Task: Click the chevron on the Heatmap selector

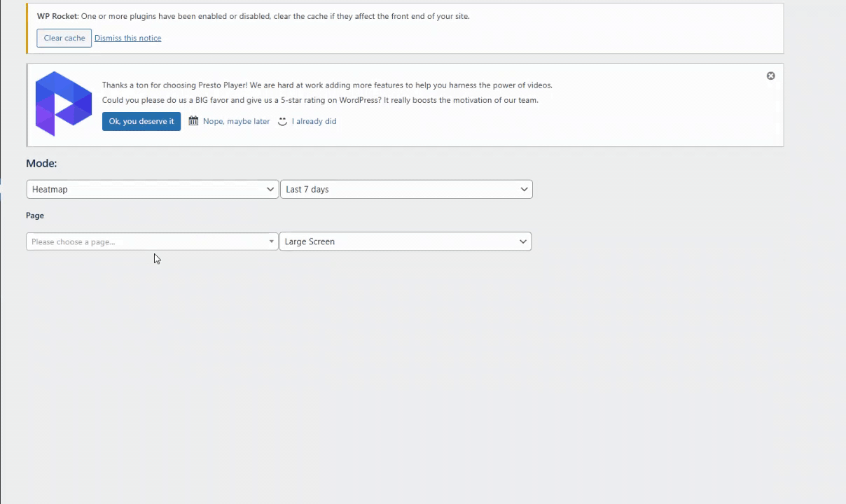Action: (270, 189)
